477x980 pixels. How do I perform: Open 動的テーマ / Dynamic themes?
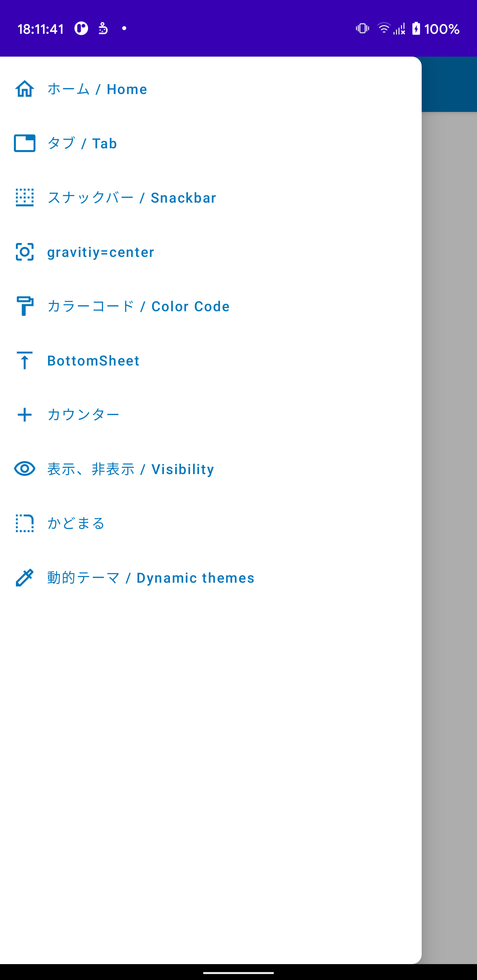[x=150, y=577]
